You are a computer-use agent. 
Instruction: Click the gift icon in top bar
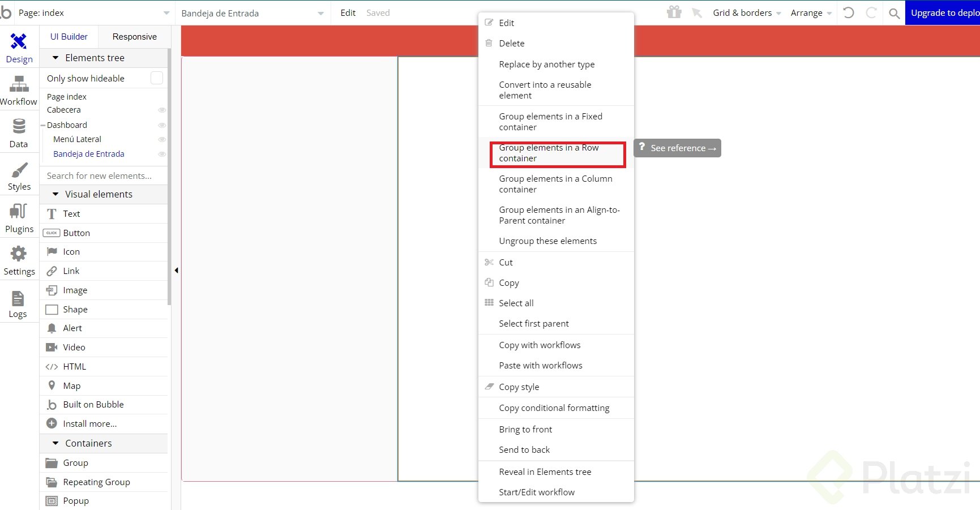pyautogui.click(x=674, y=12)
